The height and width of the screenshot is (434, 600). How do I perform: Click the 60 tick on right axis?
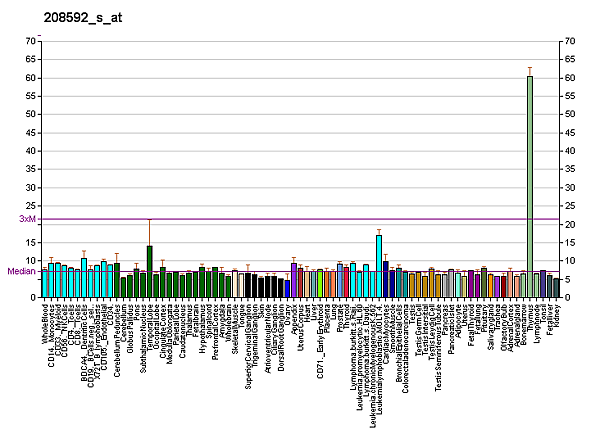[x=570, y=78]
